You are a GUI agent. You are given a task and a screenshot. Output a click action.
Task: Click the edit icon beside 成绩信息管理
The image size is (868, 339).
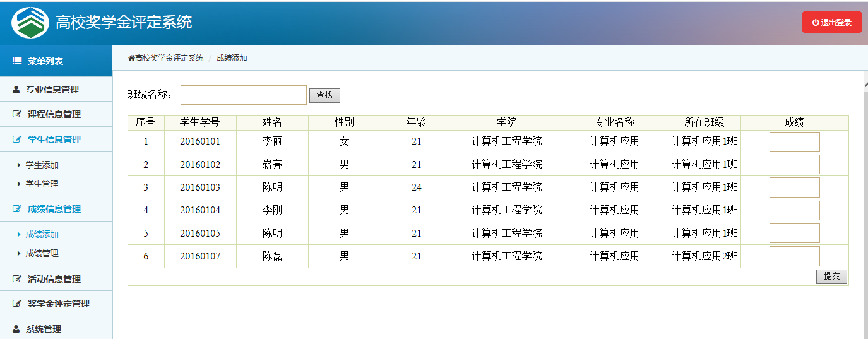(x=17, y=209)
